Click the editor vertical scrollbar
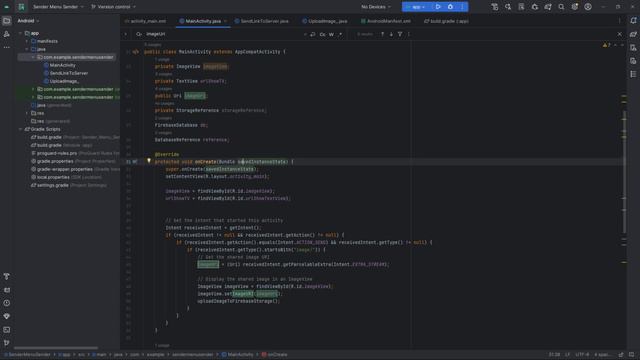640x360 pixels. tap(624, 171)
